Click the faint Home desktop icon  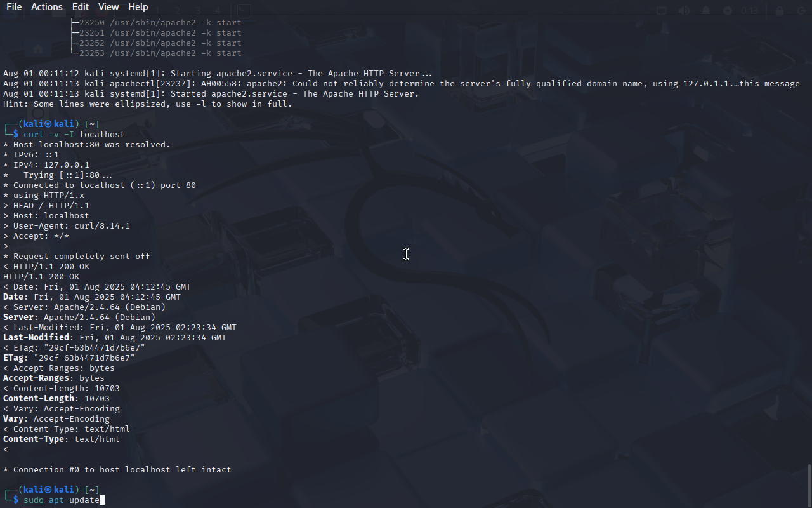37,50
